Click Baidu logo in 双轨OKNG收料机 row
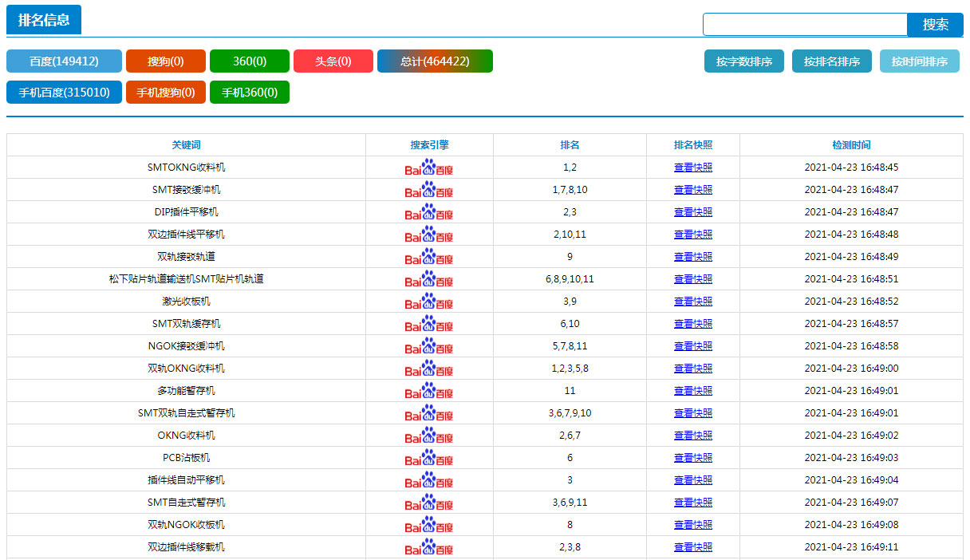This screenshot has width=970, height=560. [x=429, y=369]
